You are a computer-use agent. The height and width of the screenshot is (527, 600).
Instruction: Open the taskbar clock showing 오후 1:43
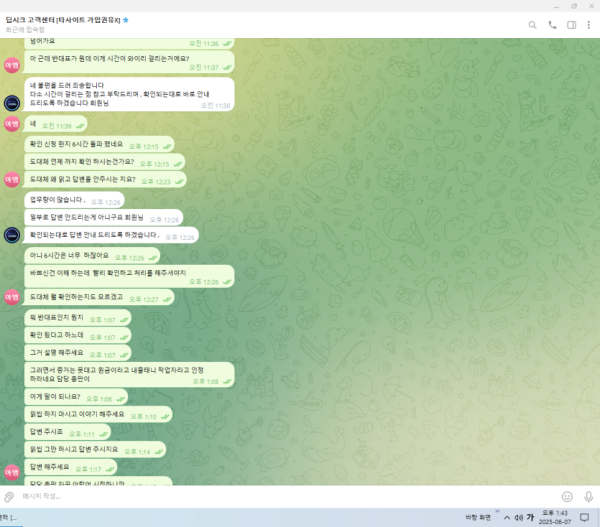[555, 517]
